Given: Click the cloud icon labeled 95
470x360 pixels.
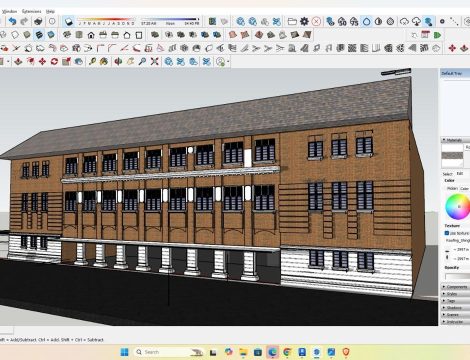Looking at the screenshot, I should click(x=354, y=22).
